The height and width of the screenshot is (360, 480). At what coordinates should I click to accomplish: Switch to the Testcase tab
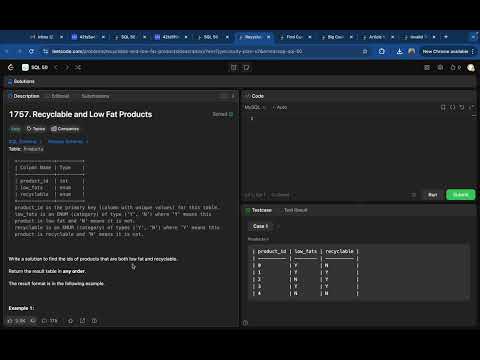259,210
